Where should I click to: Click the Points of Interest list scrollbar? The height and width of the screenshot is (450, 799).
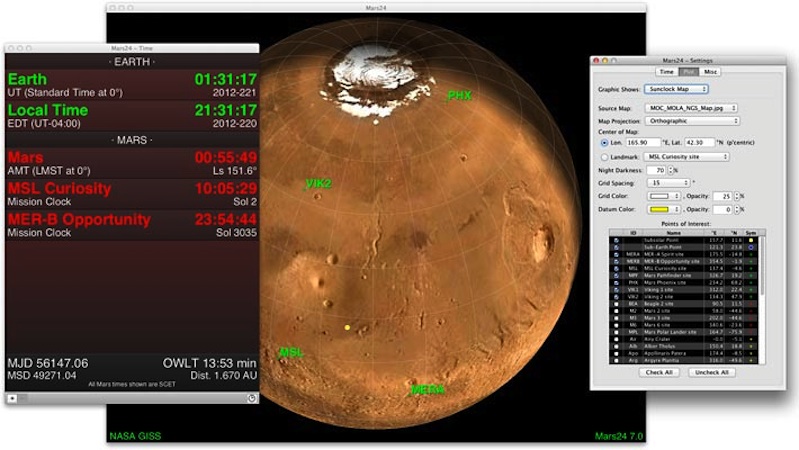coord(763,265)
